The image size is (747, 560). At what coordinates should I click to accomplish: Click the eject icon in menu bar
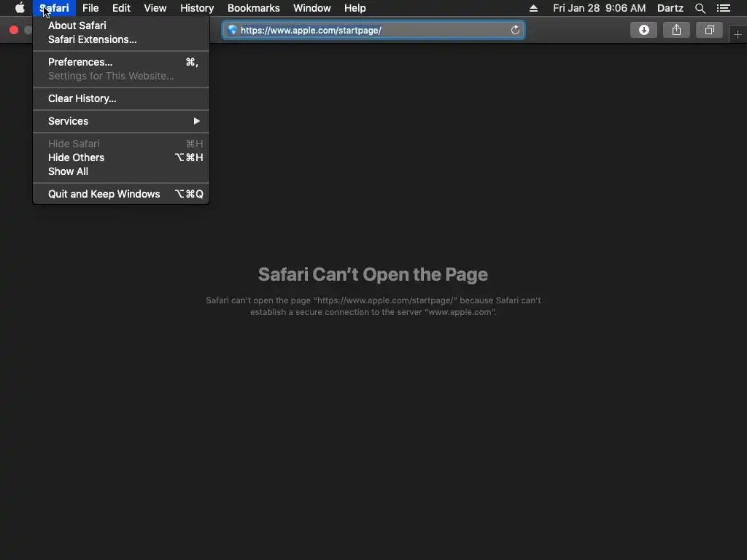coord(533,8)
